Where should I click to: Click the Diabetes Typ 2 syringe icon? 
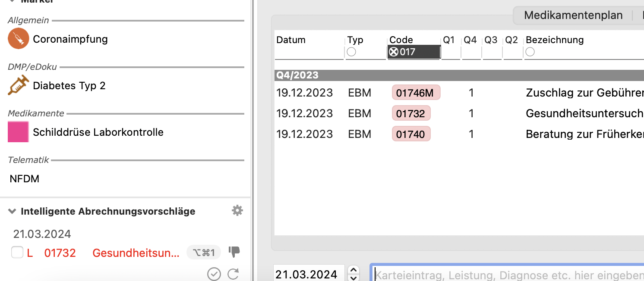pos(19,85)
